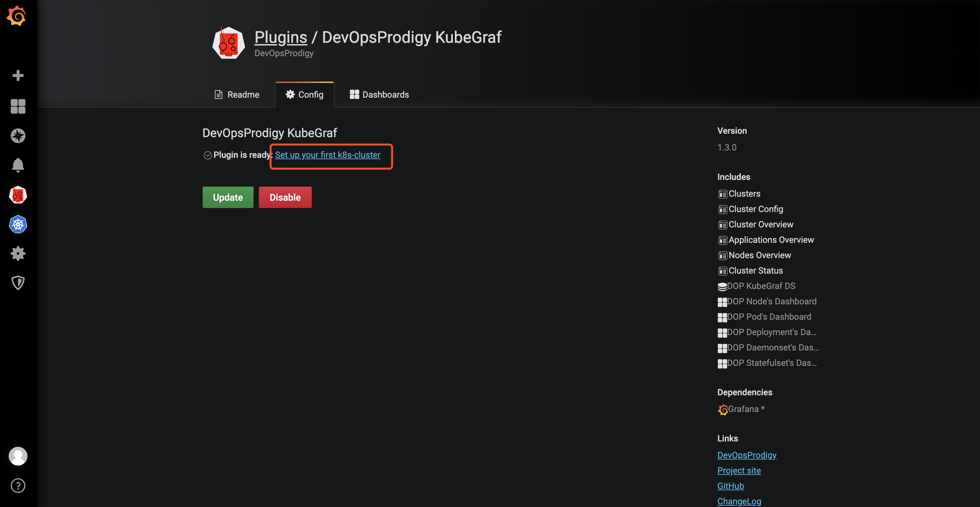The height and width of the screenshot is (507, 980).
Task: Open the Explore compass icon
Action: tap(18, 136)
